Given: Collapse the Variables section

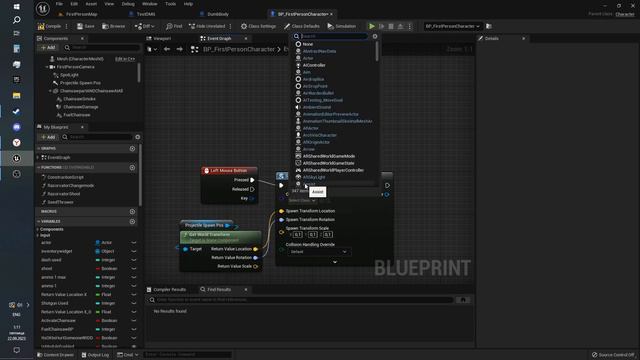Looking at the screenshot, I should click(x=39, y=221).
